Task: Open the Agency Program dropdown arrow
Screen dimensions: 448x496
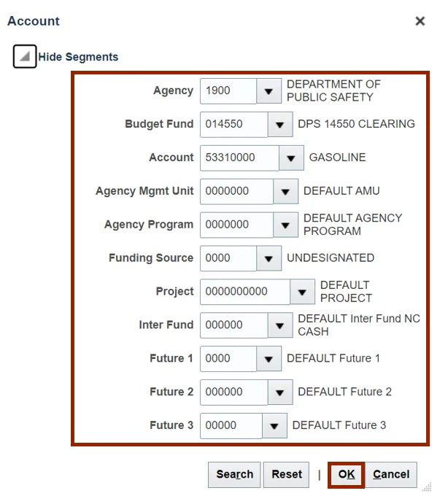Action: [285, 225]
